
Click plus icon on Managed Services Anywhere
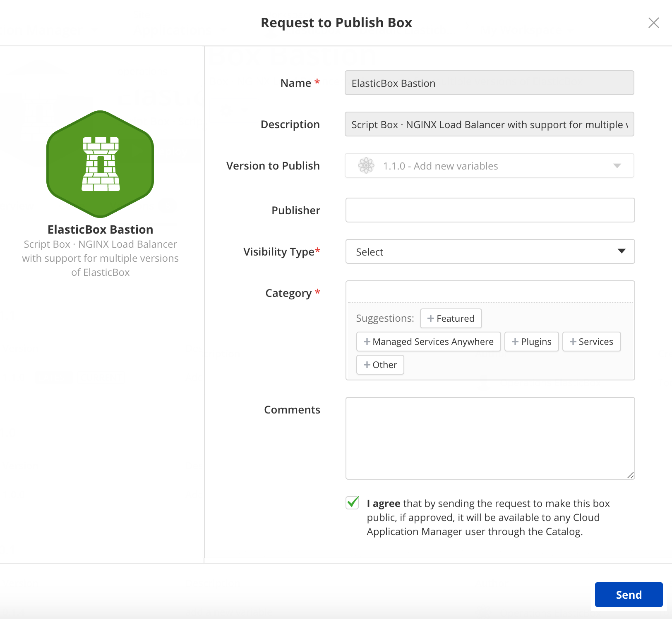(367, 342)
